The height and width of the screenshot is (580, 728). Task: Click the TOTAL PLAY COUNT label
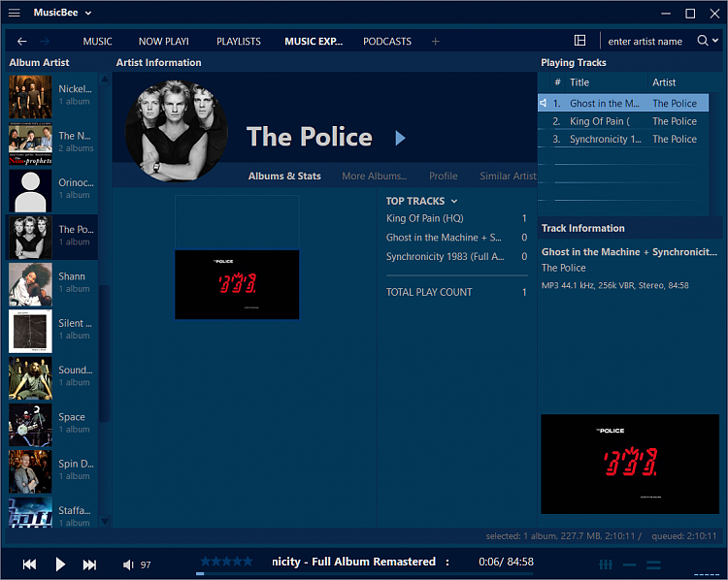point(429,292)
